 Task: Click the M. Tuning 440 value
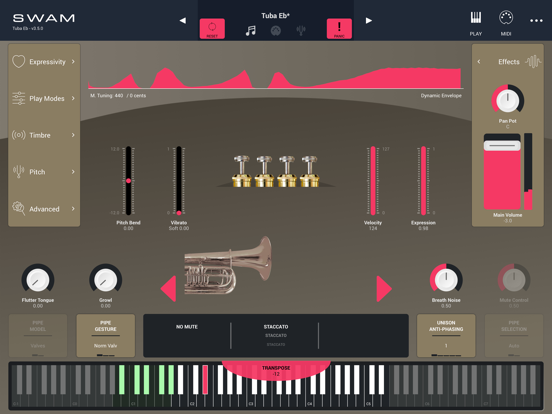pyautogui.click(x=107, y=95)
